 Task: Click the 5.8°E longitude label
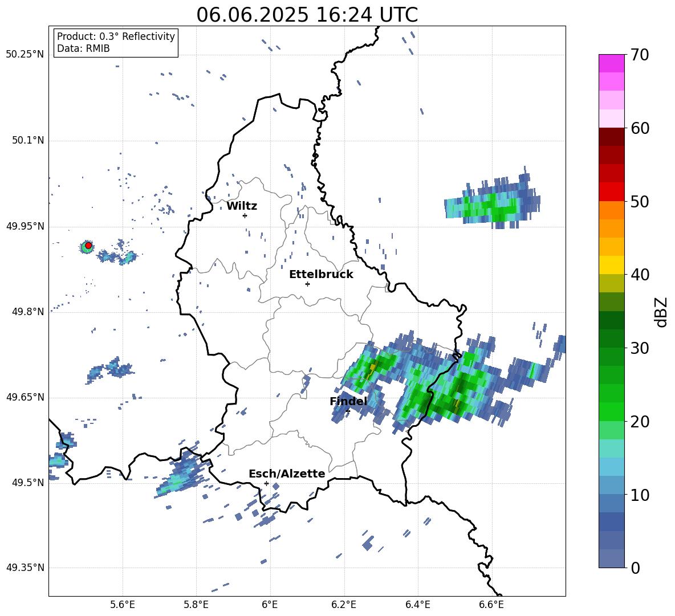point(196,605)
